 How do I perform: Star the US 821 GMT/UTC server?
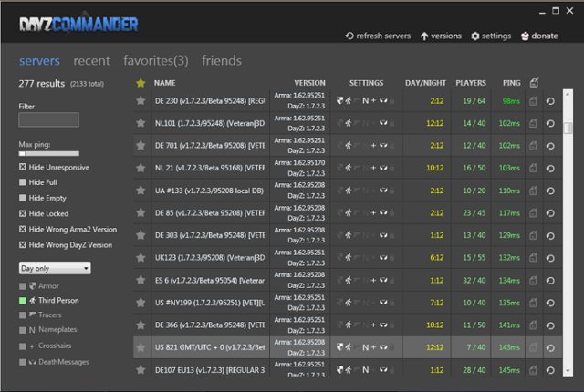point(141,347)
